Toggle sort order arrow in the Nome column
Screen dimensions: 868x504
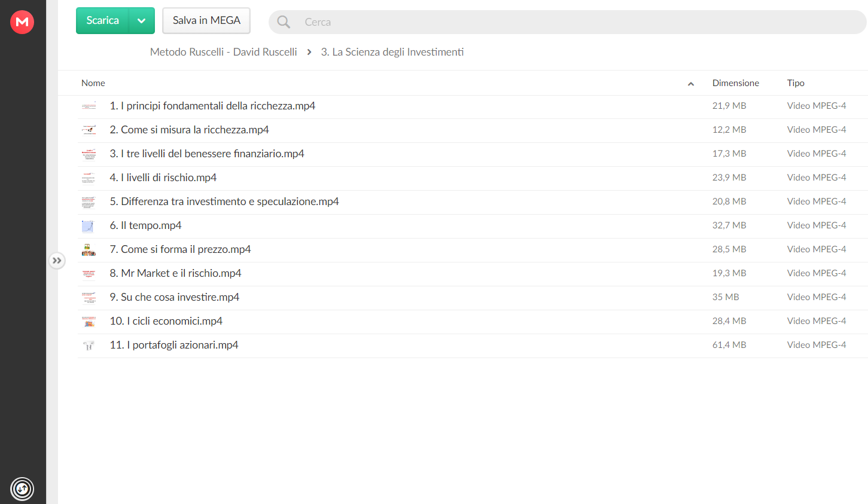[691, 84]
